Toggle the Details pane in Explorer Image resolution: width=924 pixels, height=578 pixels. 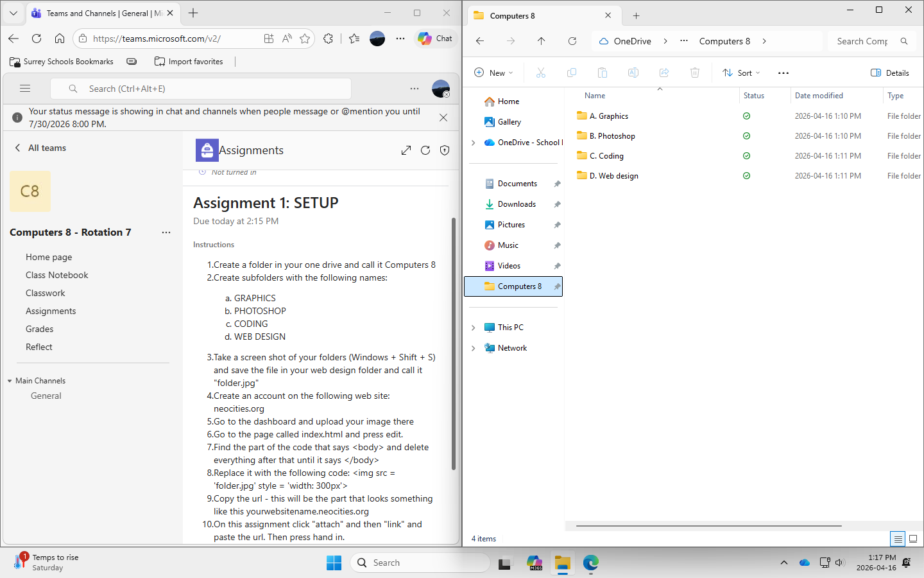pos(889,73)
